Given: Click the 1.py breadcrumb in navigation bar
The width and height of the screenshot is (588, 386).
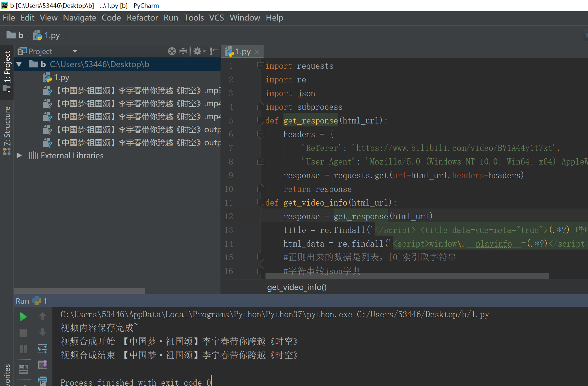Looking at the screenshot, I should (x=47, y=35).
